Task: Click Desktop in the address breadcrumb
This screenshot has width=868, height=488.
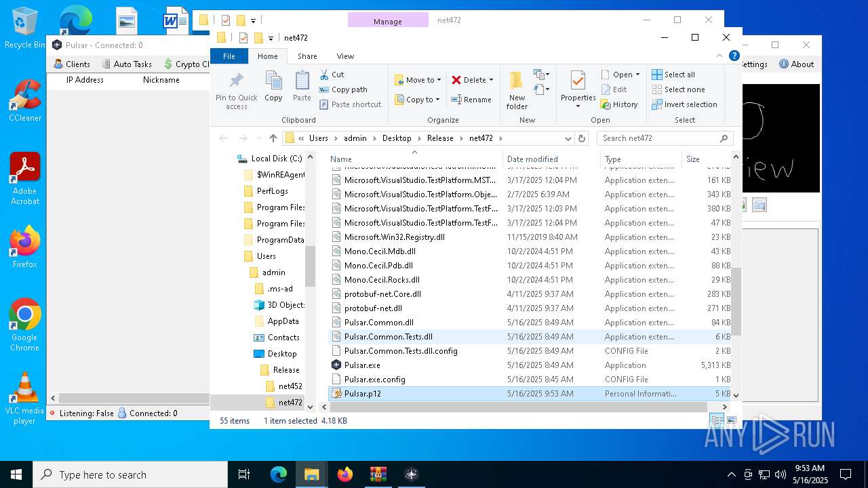Action: click(397, 138)
